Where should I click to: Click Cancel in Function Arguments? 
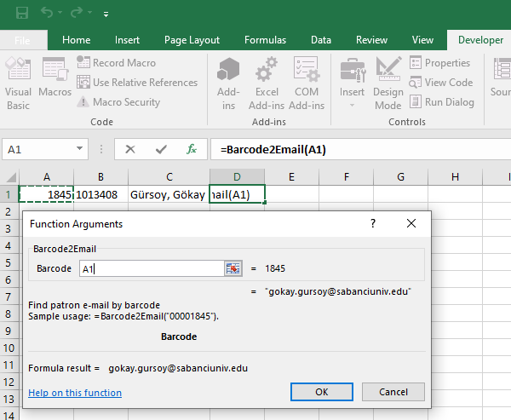(393, 392)
